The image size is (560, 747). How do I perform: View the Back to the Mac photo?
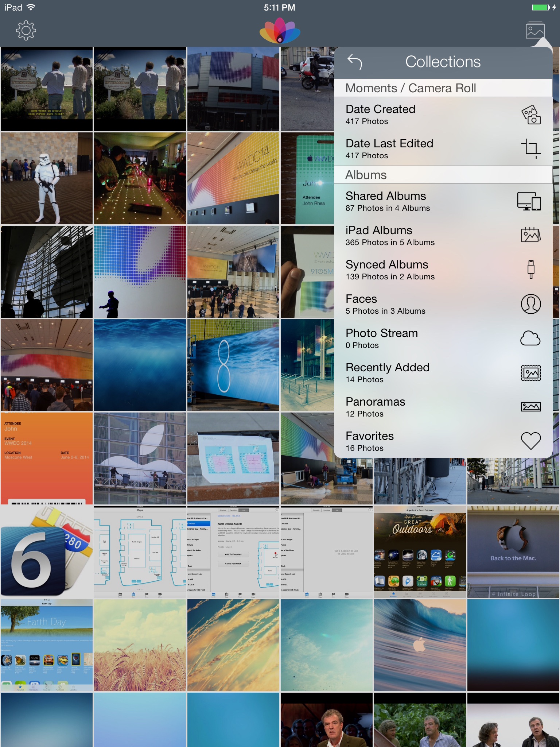(x=513, y=551)
